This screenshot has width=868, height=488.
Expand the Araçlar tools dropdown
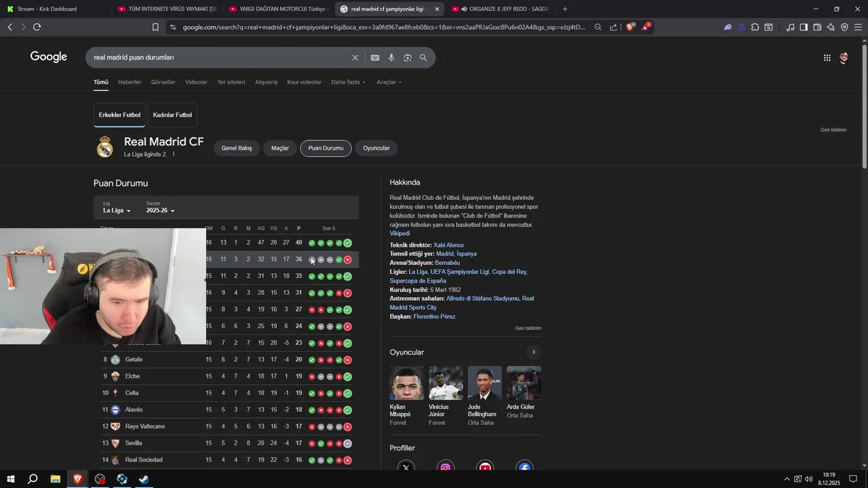(x=389, y=82)
